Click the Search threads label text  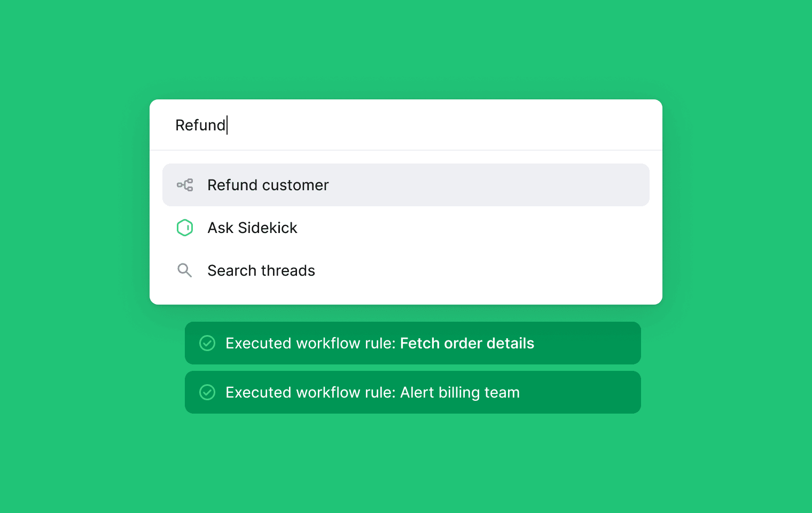261,270
